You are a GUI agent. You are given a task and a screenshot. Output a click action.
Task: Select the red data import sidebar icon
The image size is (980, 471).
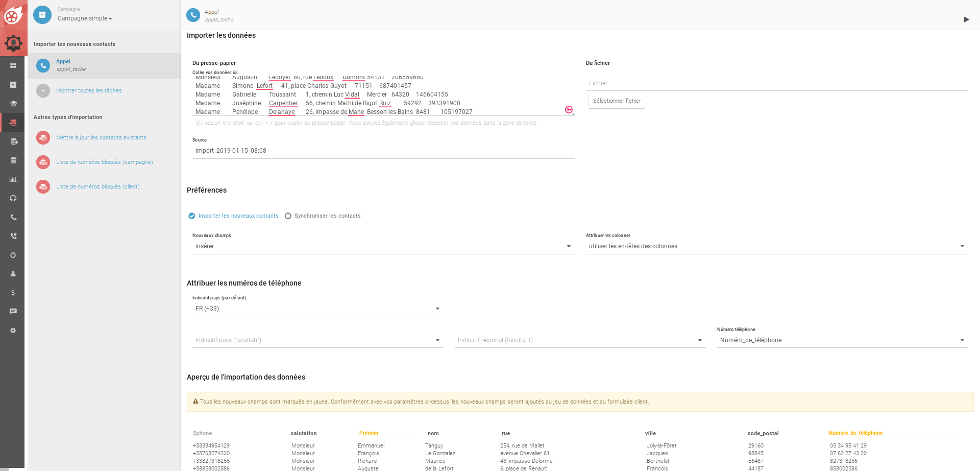13,123
